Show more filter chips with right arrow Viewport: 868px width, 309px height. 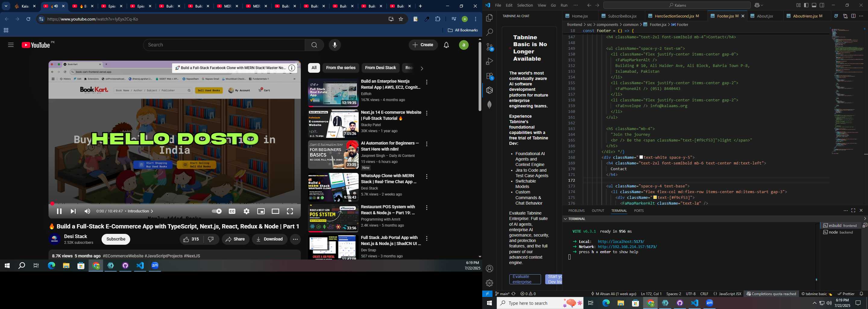click(x=422, y=68)
